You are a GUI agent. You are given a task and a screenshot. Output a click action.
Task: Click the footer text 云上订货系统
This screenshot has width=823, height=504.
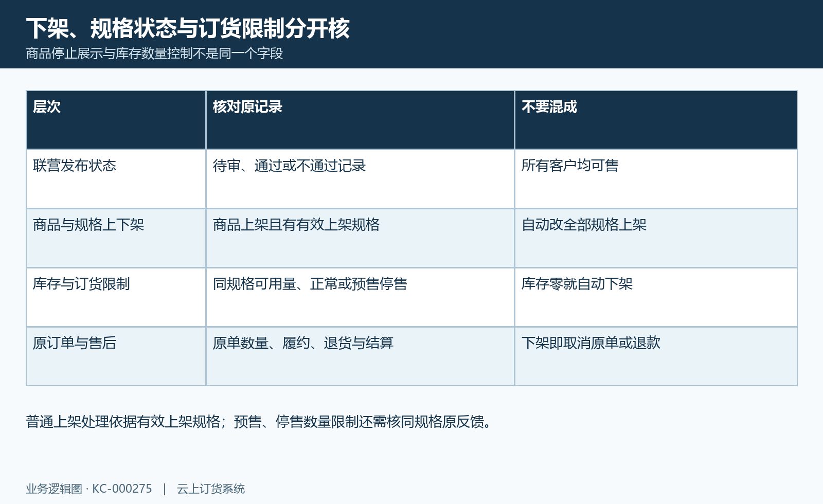pos(211,489)
